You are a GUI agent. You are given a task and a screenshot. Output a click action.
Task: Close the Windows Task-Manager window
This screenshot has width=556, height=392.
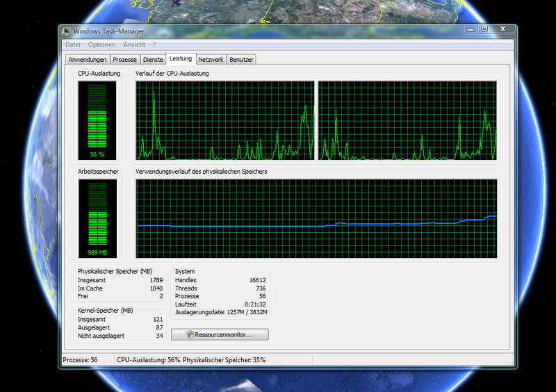502,29
